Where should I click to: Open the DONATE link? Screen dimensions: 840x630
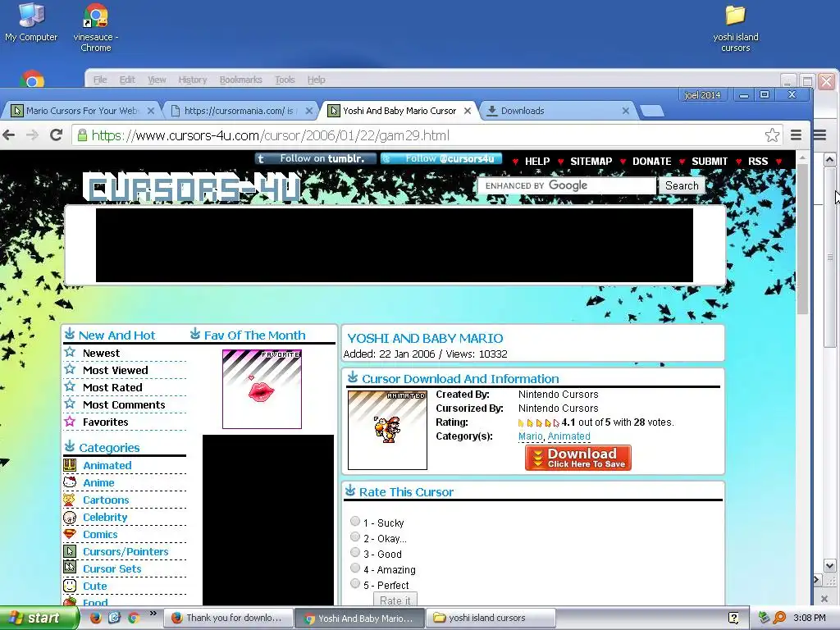(x=651, y=162)
